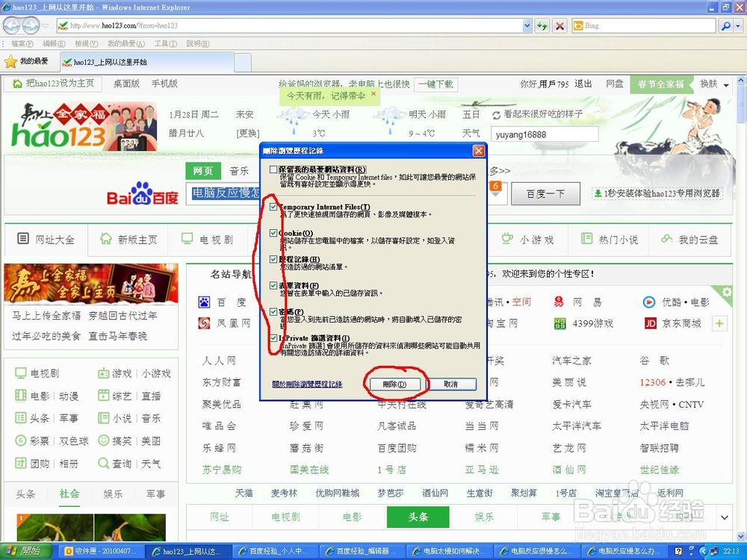Screen dimensions: 747x560
Task: Close the 今天有雨 rain reminder tooltip
Action: 373,94
